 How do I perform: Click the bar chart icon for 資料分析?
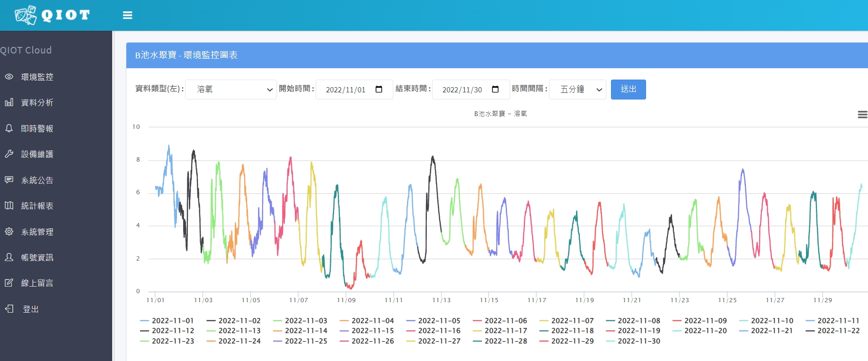pyautogui.click(x=9, y=102)
